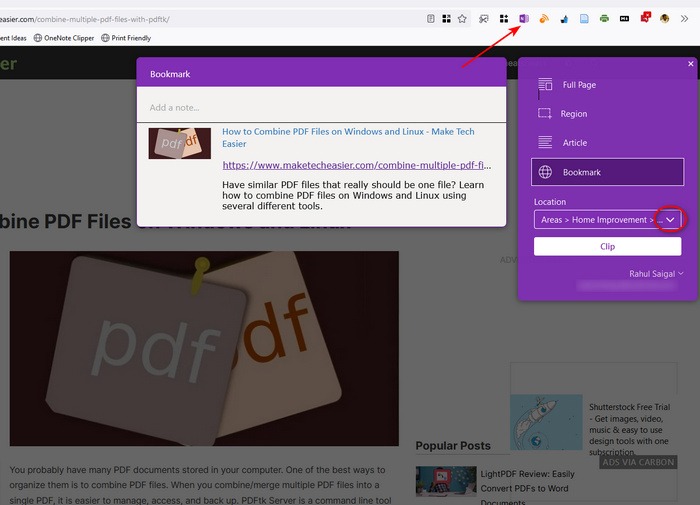Click the Popular Posts heading
Screen dimensions: 700x505
(x=453, y=446)
